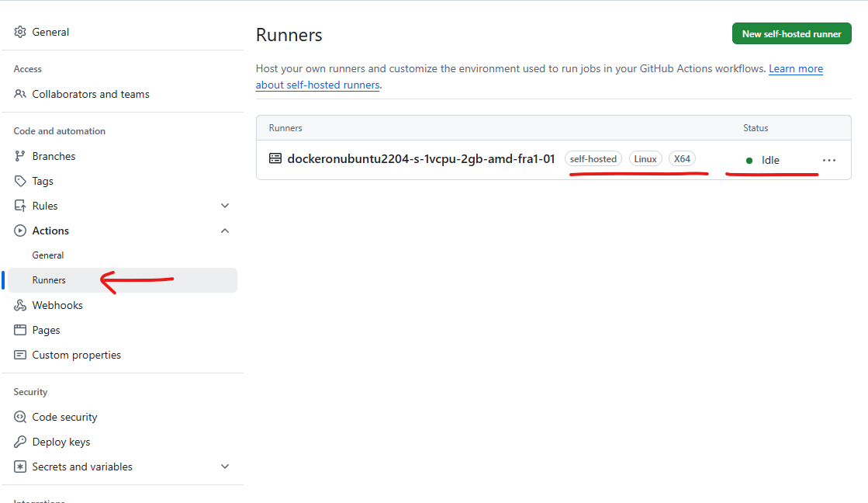Viewport: 868px width, 503px height.
Task: Open the Learn more about self-hosted runners link
Action: (x=796, y=68)
